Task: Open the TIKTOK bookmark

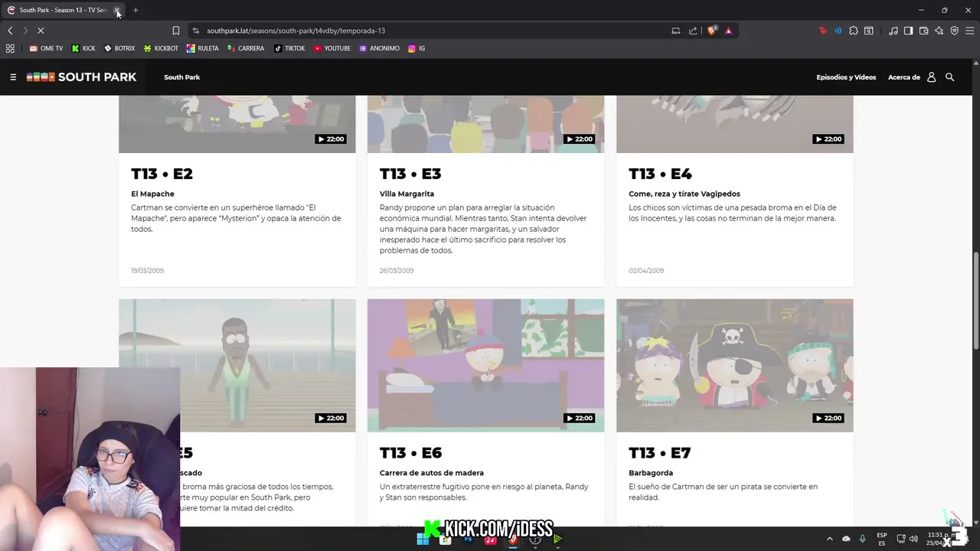Action: click(289, 48)
